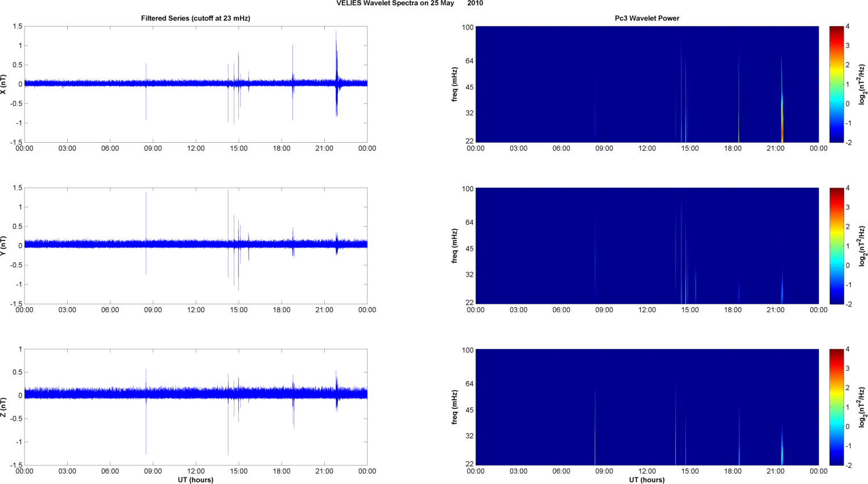Click the VELIES Wavelet Spectra main title
This screenshot has height=484, width=868.
[410, 3]
